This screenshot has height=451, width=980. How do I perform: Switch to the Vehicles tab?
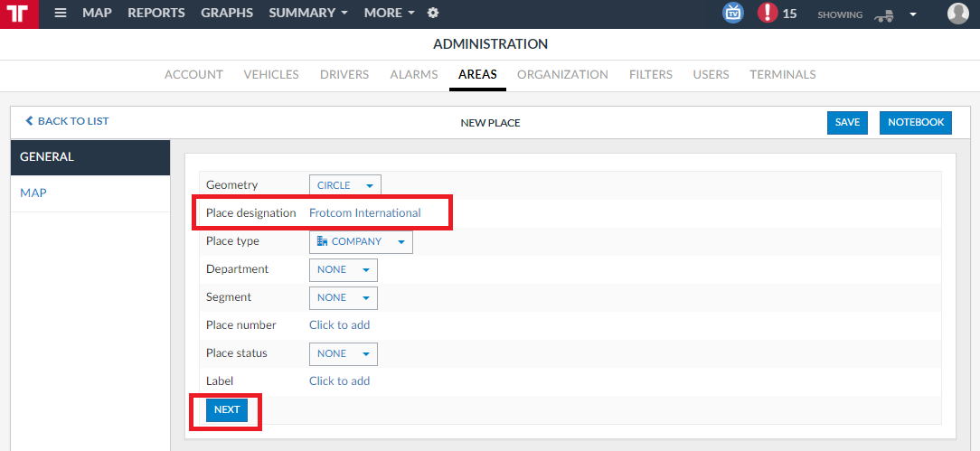271,75
